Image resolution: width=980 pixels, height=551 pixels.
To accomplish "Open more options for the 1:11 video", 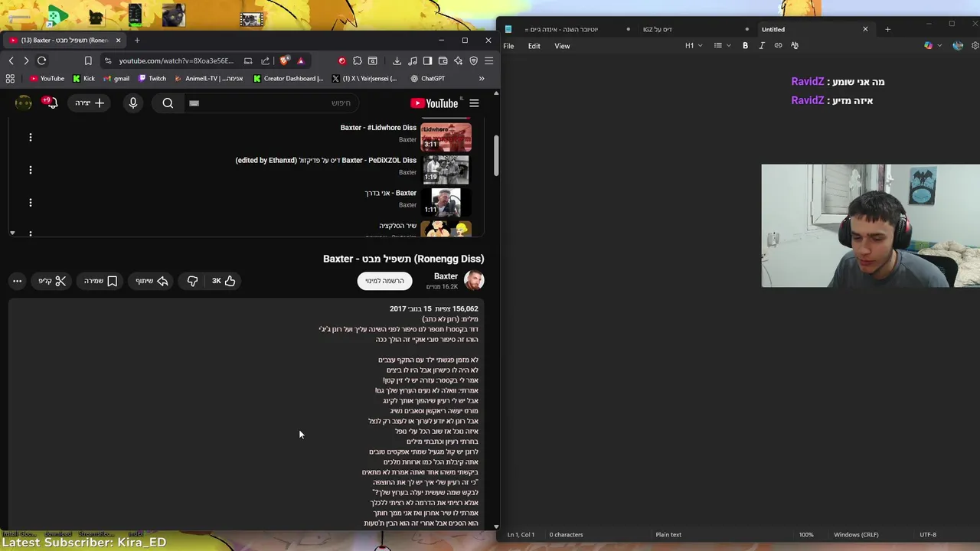I will point(31,203).
